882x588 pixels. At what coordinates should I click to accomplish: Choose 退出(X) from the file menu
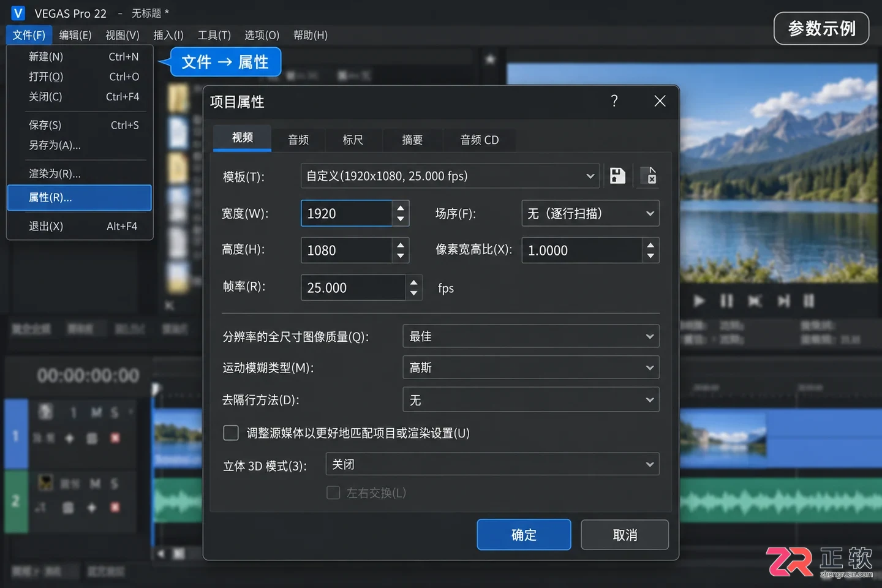(80, 226)
